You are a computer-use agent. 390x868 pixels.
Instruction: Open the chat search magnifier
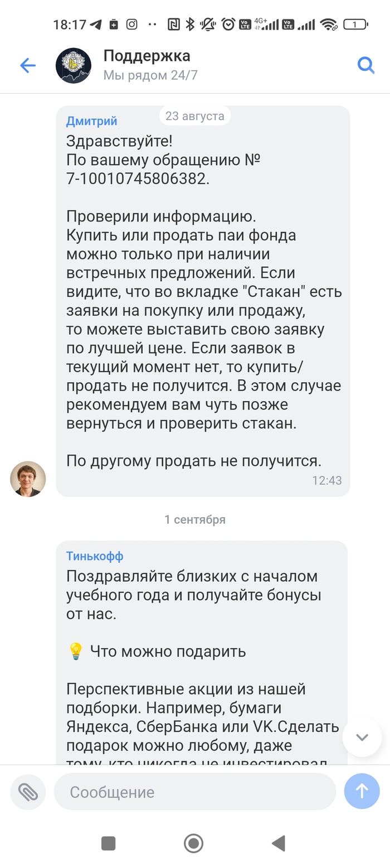tap(365, 66)
